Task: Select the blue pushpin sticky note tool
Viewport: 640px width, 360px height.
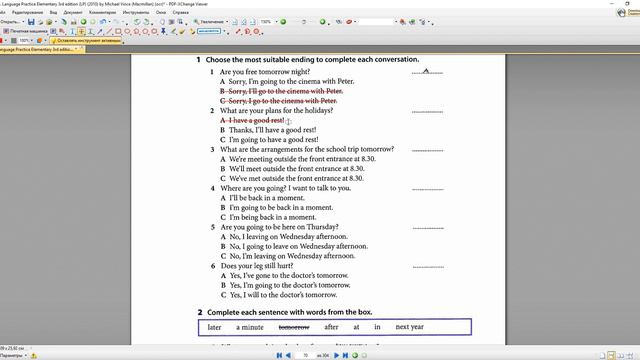Action: coord(163,31)
